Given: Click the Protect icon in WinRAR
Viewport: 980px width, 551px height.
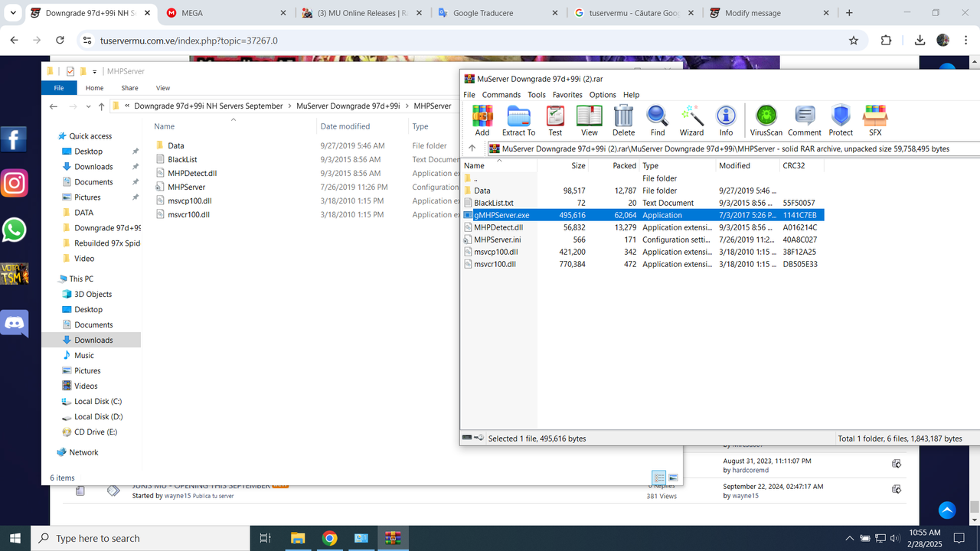Looking at the screenshot, I should (841, 121).
